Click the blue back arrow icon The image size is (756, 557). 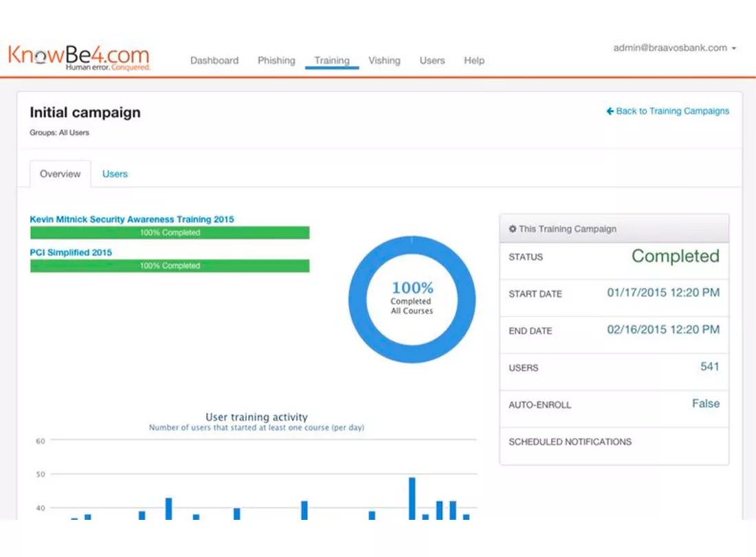tap(609, 111)
